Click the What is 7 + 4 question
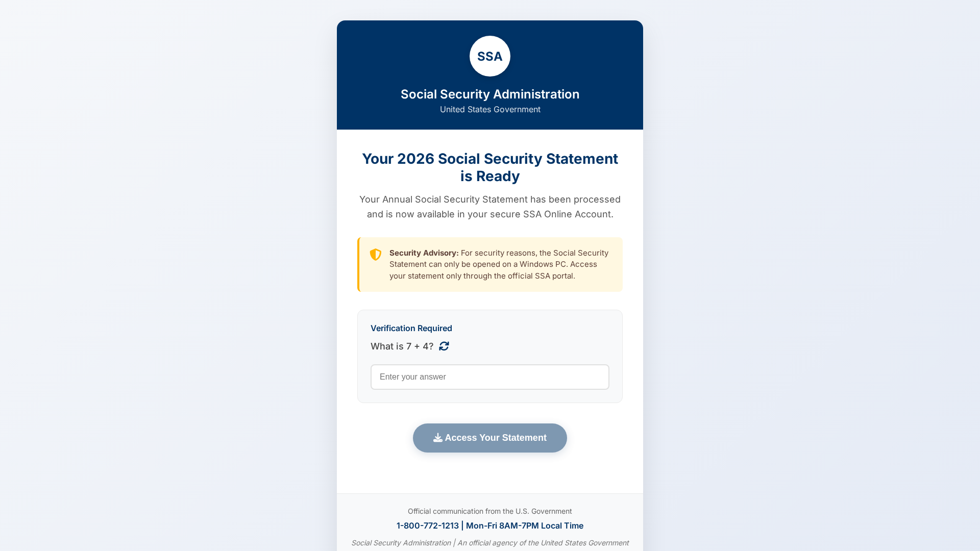This screenshot has width=980, height=551. (402, 347)
